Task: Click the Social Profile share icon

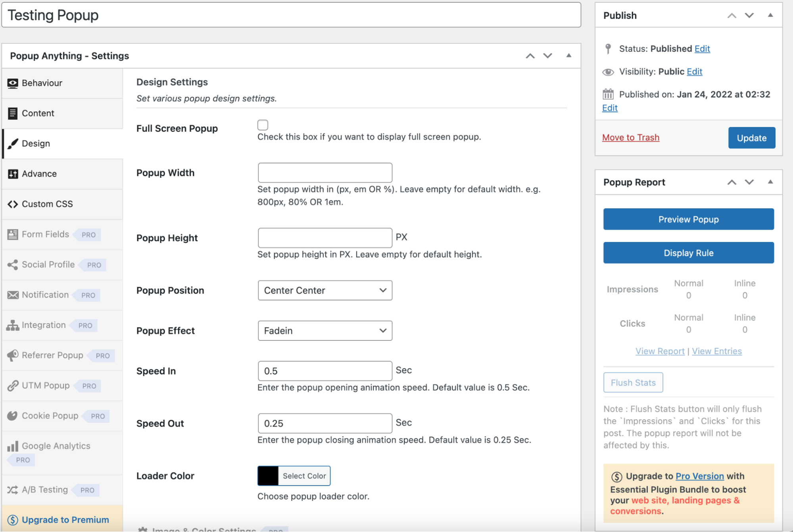Action: coord(13,265)
